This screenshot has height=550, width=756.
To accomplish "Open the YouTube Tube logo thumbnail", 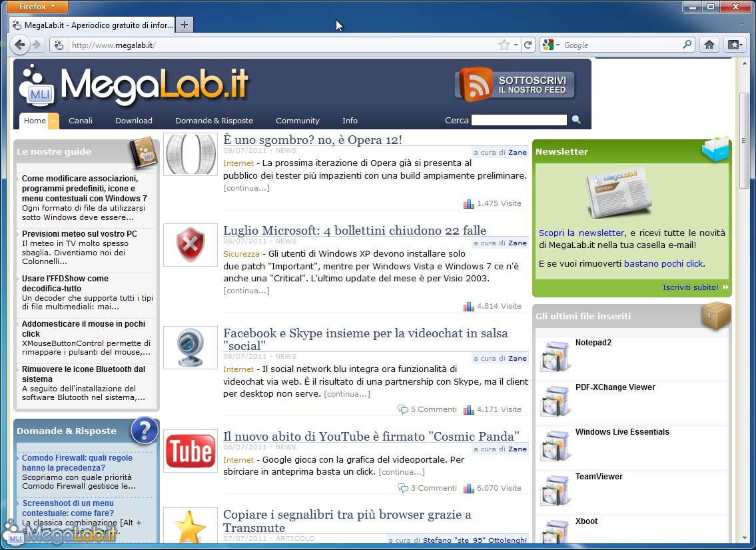I will point(190,451).
